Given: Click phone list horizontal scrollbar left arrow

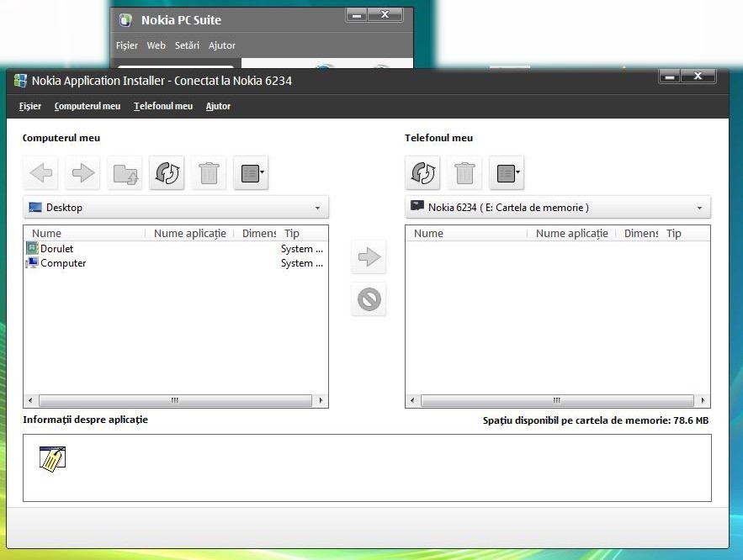Looking at the screenshot, I should (x=412, y=400).
